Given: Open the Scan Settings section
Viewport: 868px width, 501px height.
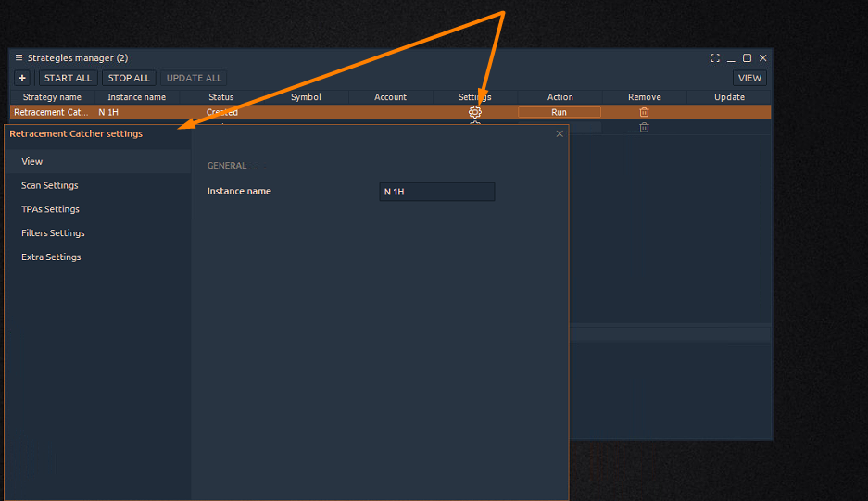Looking at the screenshot, I should tap(50, 186).
